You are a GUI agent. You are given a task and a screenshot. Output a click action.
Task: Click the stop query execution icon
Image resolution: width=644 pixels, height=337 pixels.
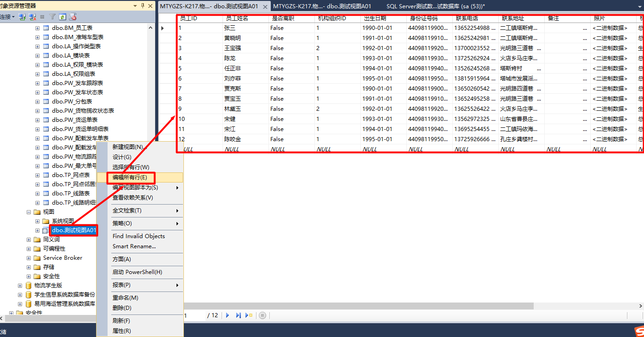tap(262, 315)
